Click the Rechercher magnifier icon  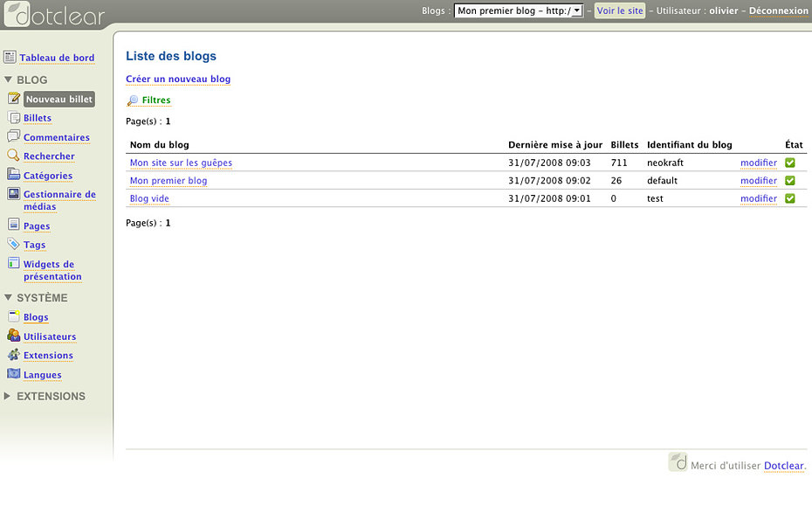tap(13, 156)
